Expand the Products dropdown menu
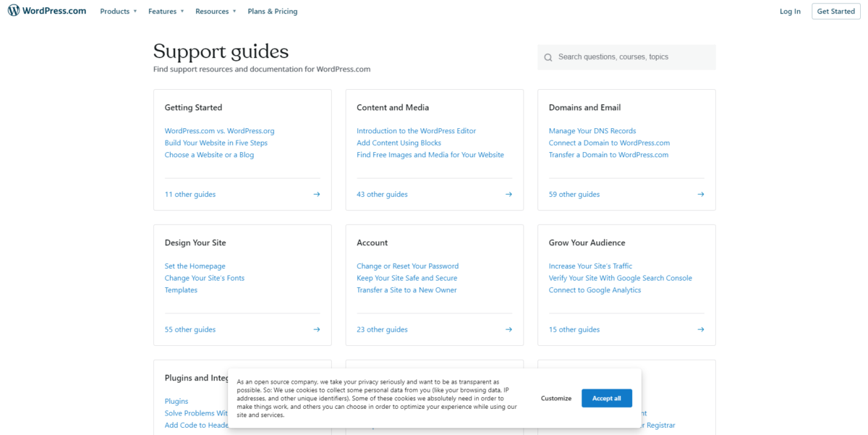This screenshot has height=435, width=868. (x=119, y=12)
